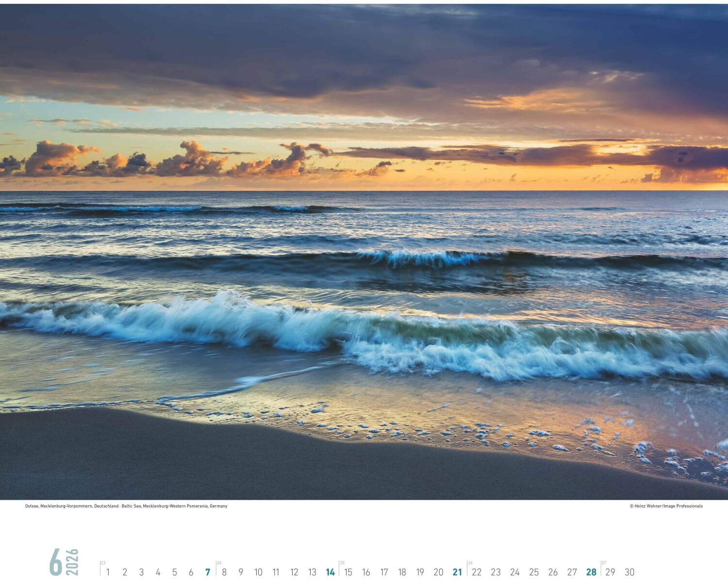Pick date 18 in the calendar strip
The width and height of the screenshot is (728, 579).
[x=402, y=572]
